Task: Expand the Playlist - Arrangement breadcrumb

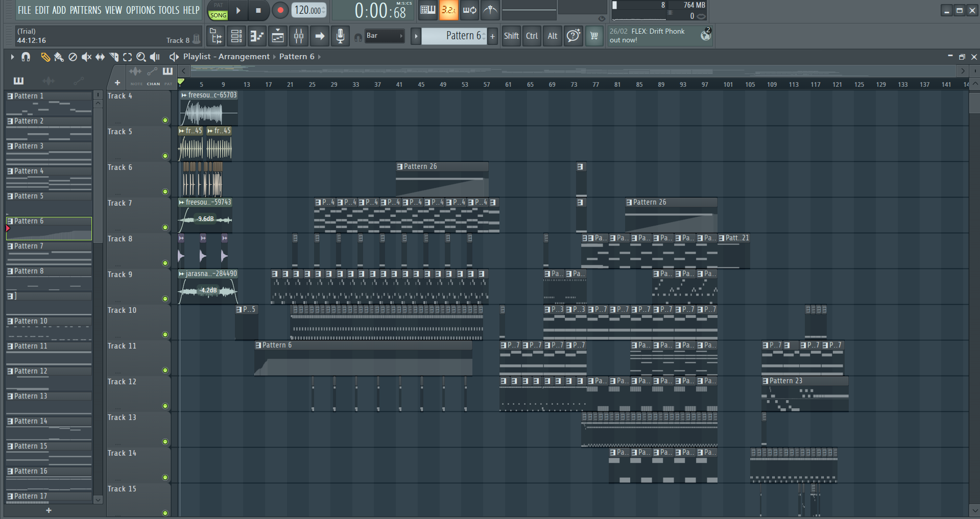Action: 226,57
